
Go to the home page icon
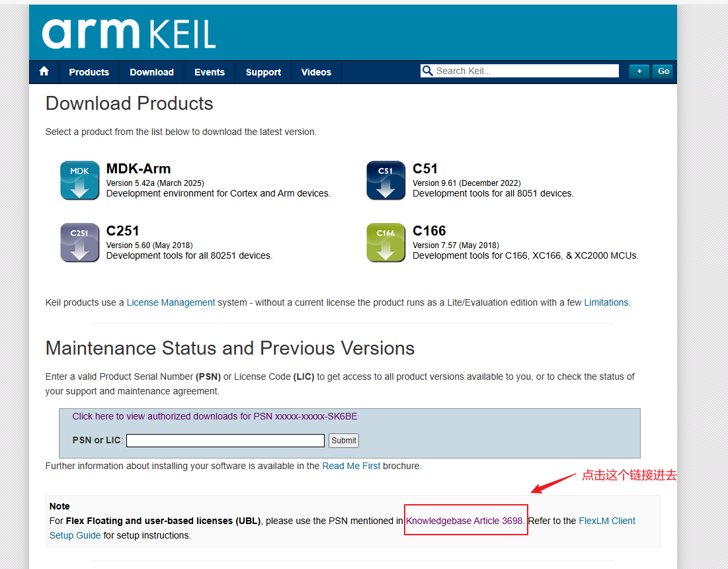click(x=44, y=71)
